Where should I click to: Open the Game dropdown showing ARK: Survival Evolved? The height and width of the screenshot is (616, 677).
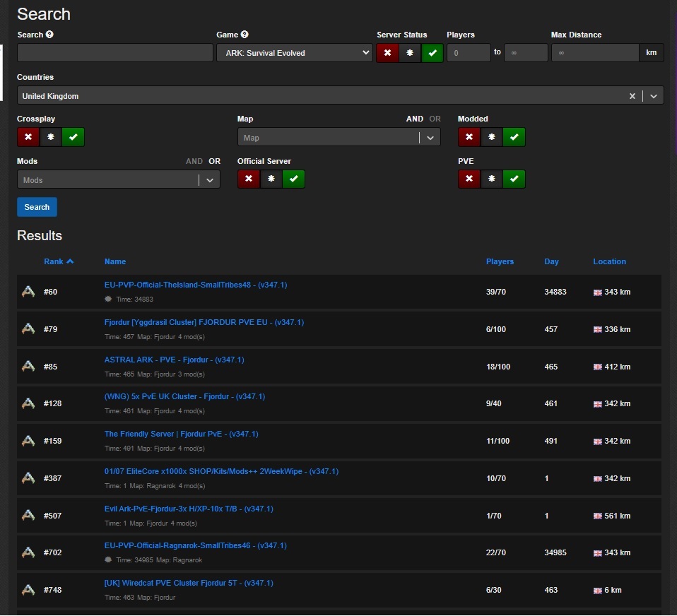pos(295,53)
